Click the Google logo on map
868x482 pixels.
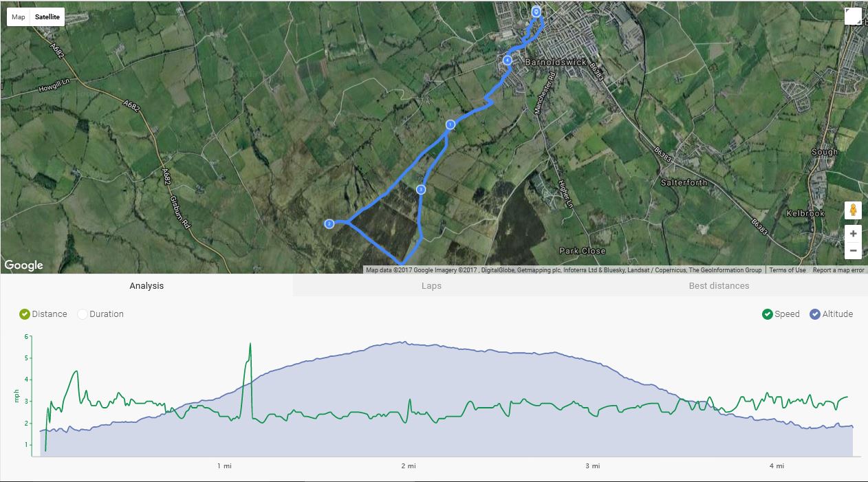point(23,265)
